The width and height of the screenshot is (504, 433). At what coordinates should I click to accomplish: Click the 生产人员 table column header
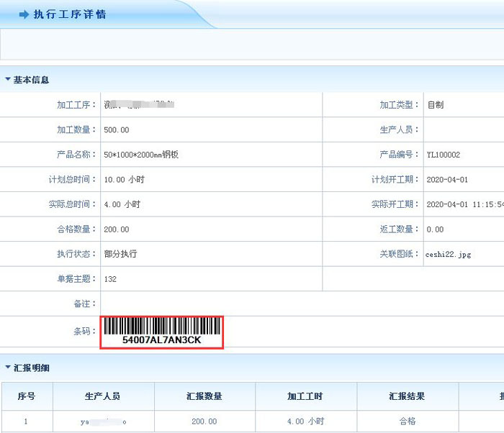(x=102, y=396)
